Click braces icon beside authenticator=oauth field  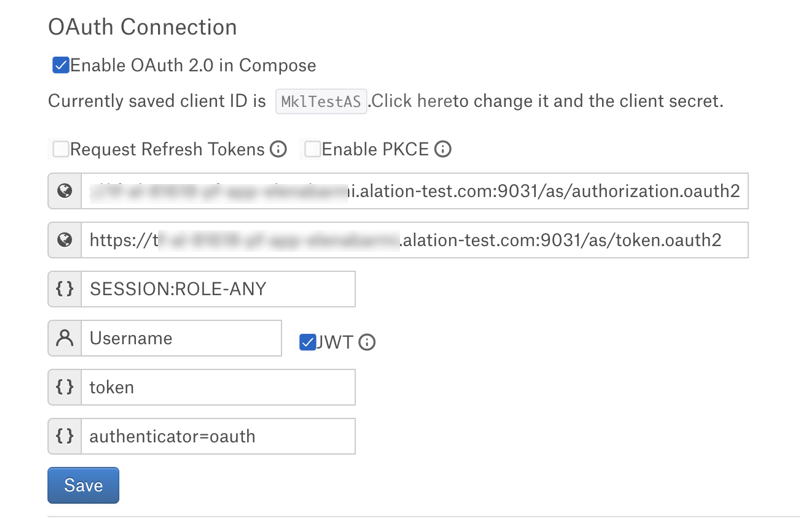point(65,436)
